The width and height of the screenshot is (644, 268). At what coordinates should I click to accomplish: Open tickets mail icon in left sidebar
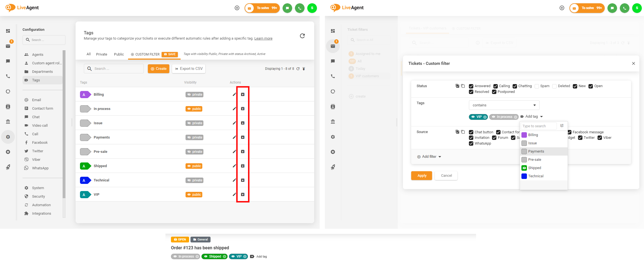pos(8,46)
